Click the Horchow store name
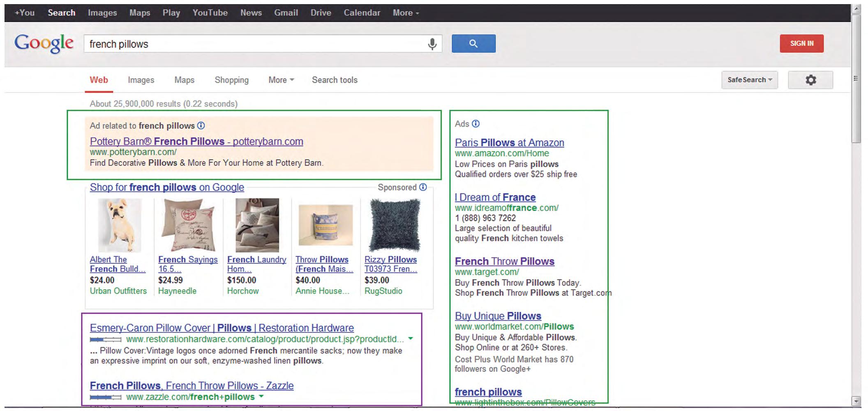The width and height of the screenshot is (868, 411). [x=243, y=291]
